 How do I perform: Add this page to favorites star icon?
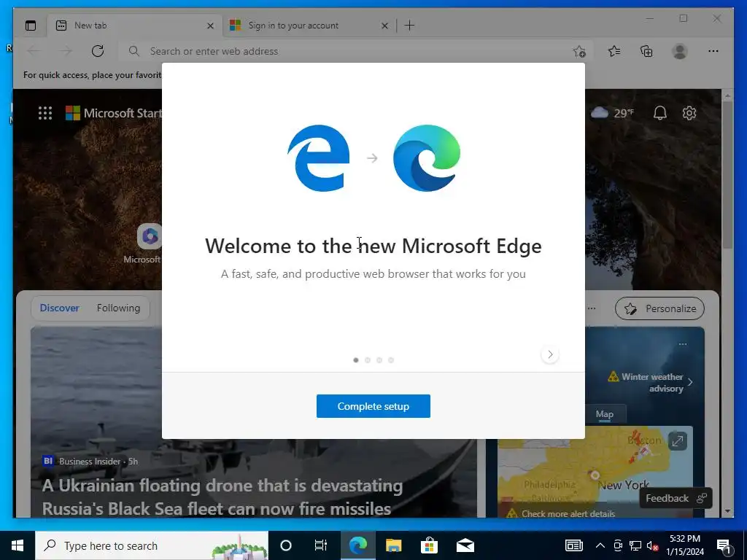(x=579, y=52)
